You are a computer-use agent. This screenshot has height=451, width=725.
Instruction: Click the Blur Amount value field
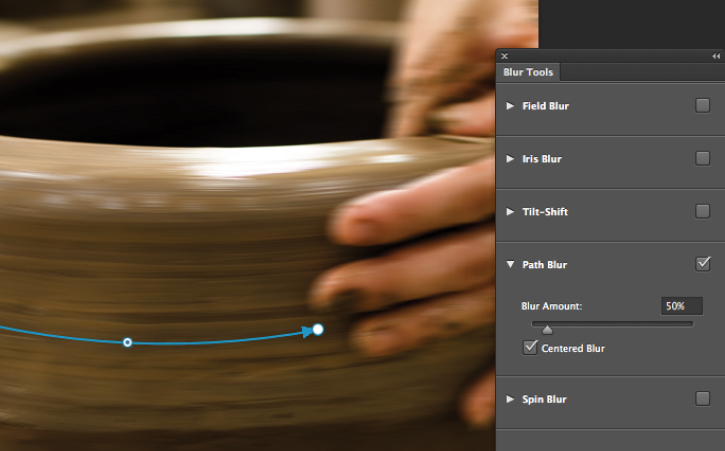682,306
